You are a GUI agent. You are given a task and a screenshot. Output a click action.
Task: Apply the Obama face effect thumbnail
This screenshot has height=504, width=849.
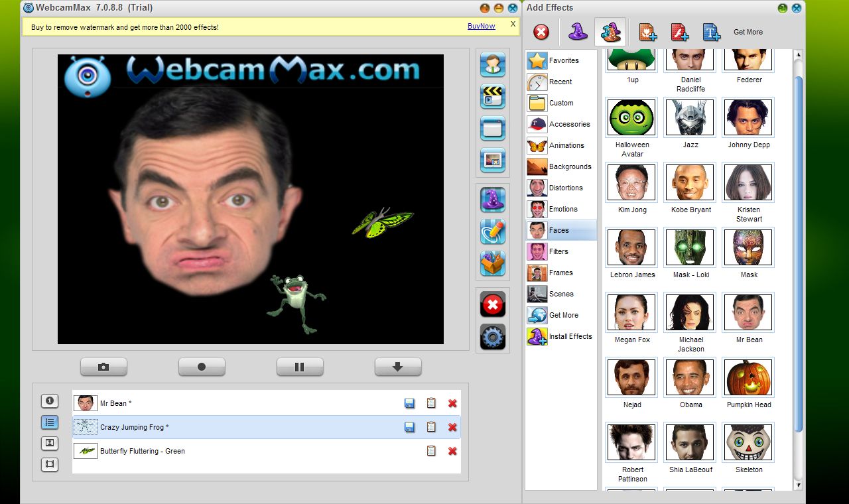click(689, 377)
